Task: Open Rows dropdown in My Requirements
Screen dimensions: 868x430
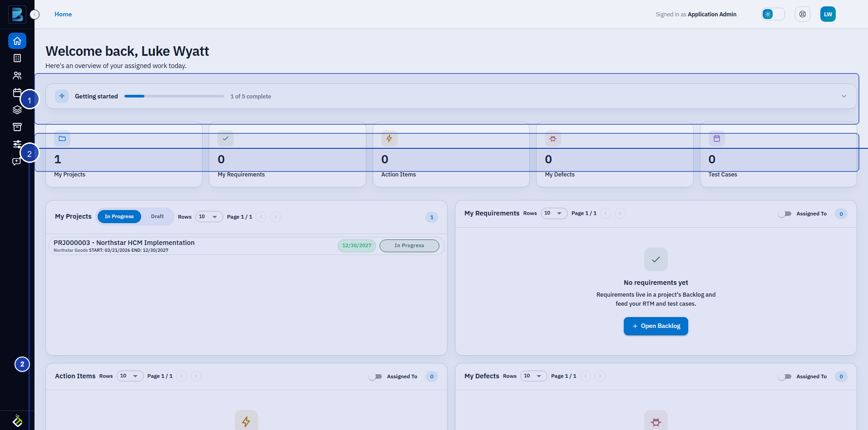Action: coord(554,213)
